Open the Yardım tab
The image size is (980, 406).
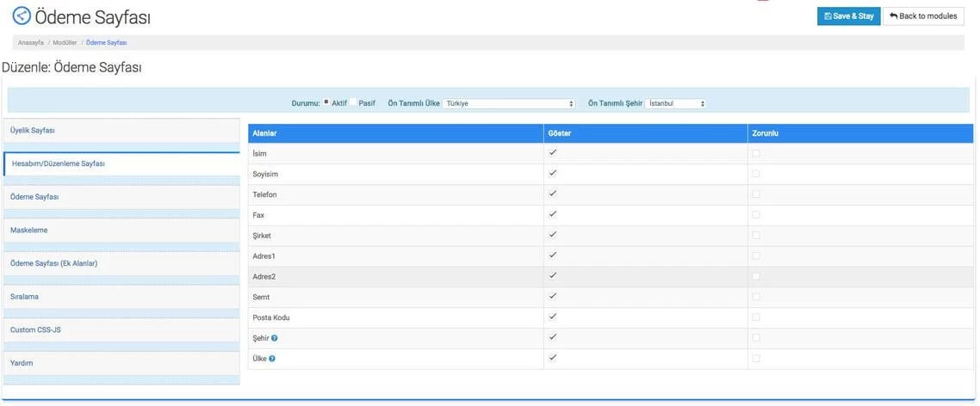tap(121, 363)
